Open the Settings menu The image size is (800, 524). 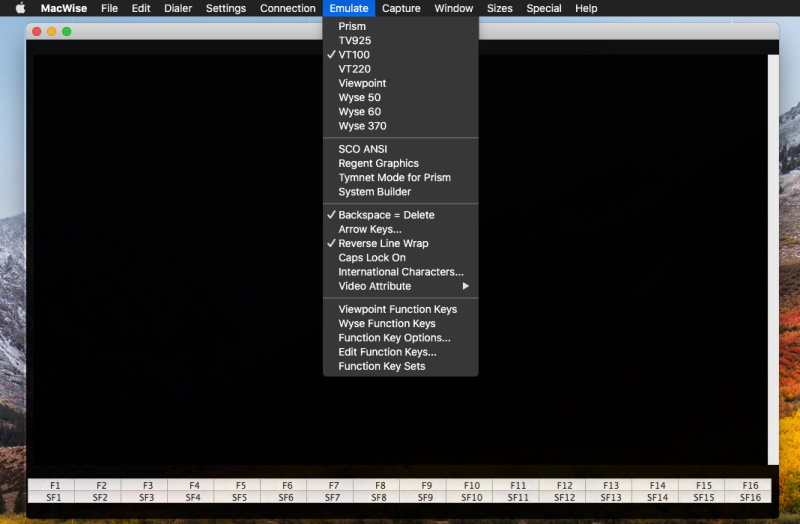[x=226, y=8]
